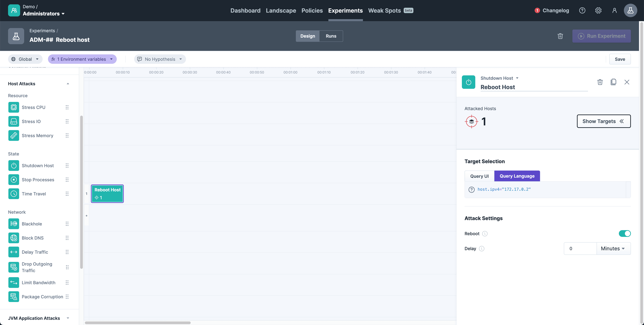Image resolution: width=644 pixels, height=325 pixels.
Task: Click the Show Targets button
Action: [x=604, y=121]
